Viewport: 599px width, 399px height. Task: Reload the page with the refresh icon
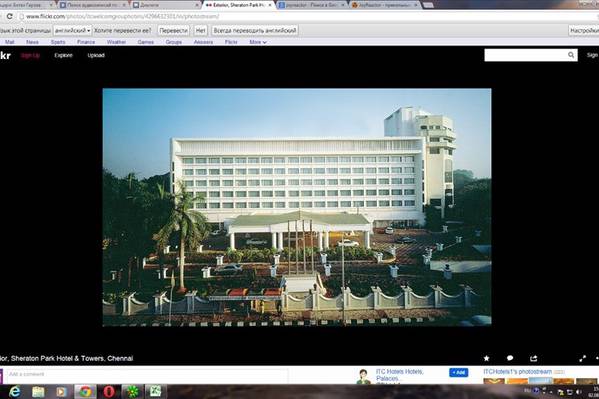point(10,16)
